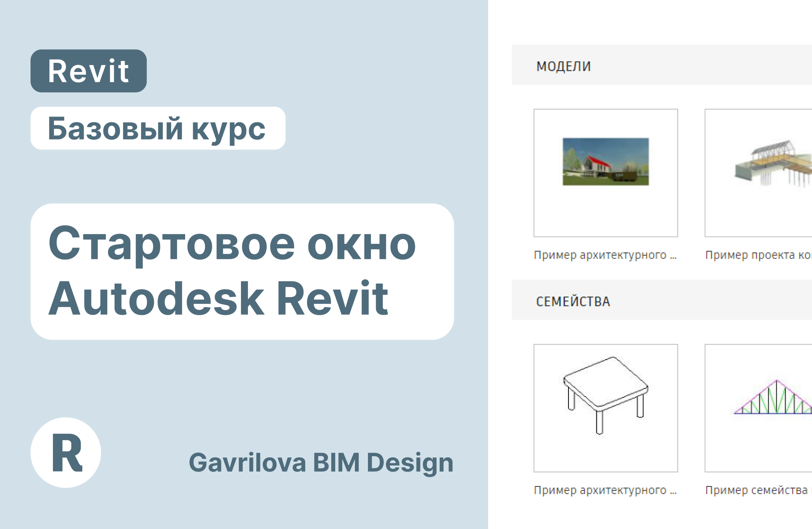Click the Revit badge
The image size is (812, 529).
tap(89, 71)
